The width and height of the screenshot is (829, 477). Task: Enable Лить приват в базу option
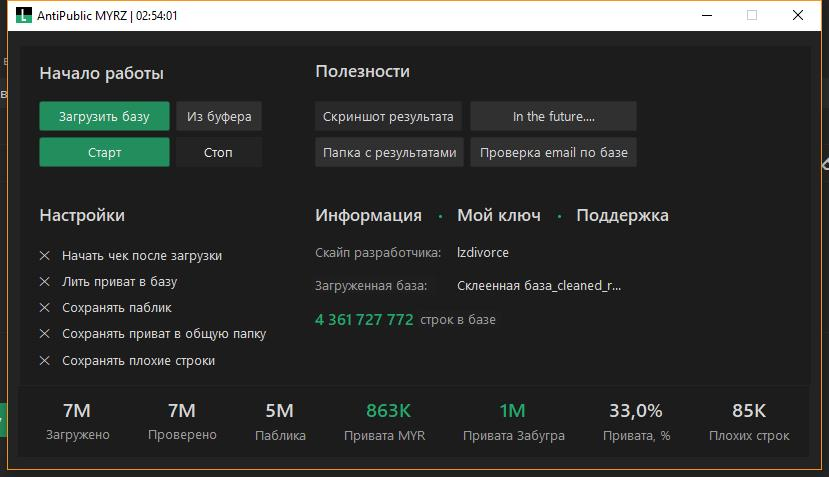pyautogui.click(x=45, y=282)
